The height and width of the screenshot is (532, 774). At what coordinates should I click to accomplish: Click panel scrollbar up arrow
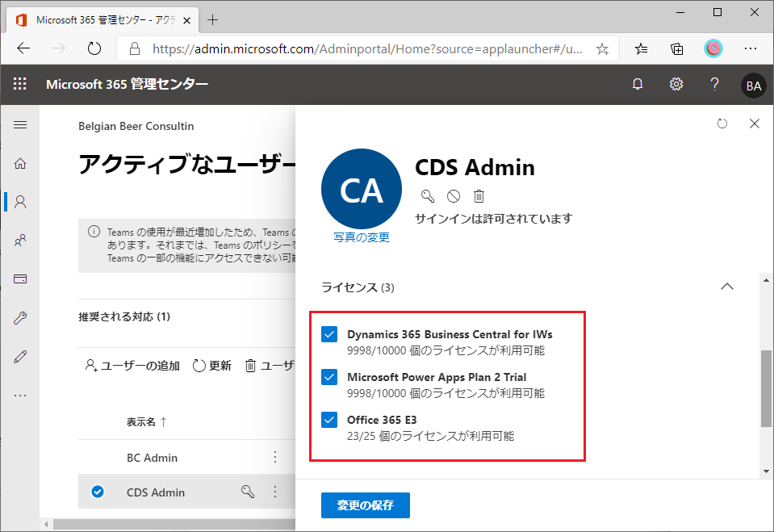tap(766, 279)
